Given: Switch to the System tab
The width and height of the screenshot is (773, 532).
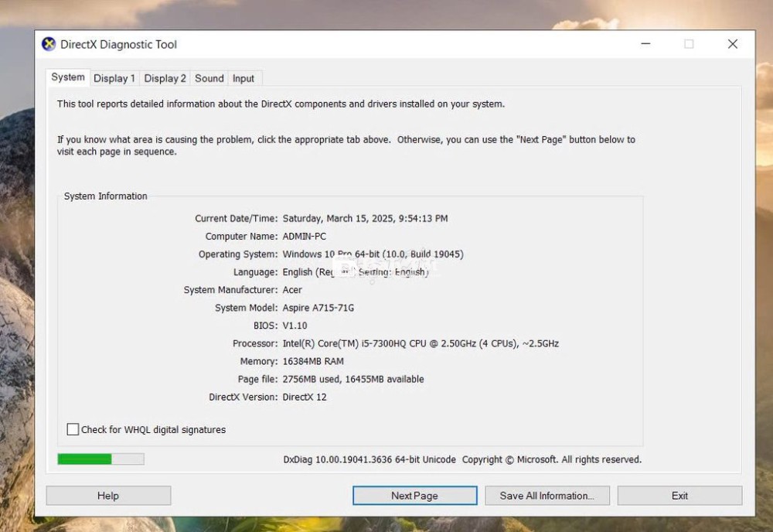Looking at the screenshot, I should click(x=68, y=77).
